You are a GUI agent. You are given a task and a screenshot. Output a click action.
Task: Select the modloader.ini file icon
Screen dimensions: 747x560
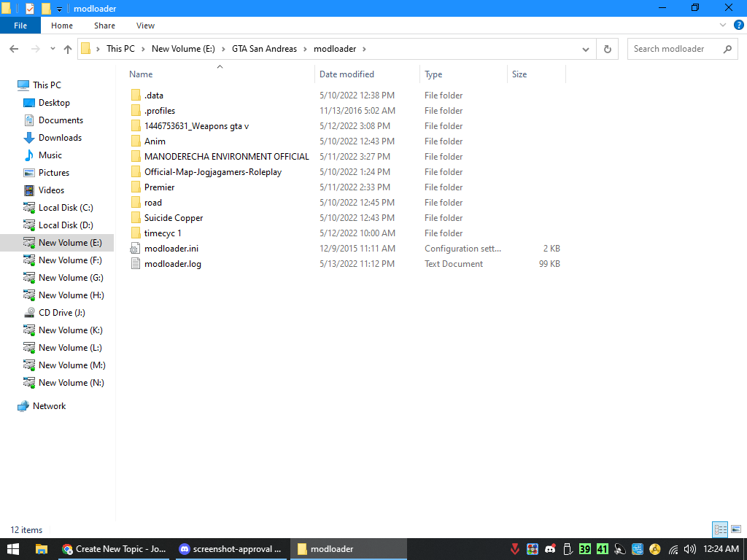pos(135,249)
